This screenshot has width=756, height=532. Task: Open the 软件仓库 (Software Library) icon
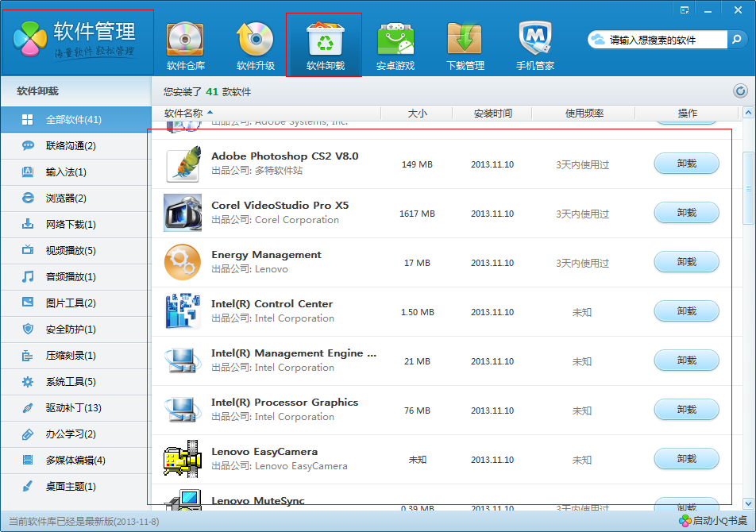185,40
